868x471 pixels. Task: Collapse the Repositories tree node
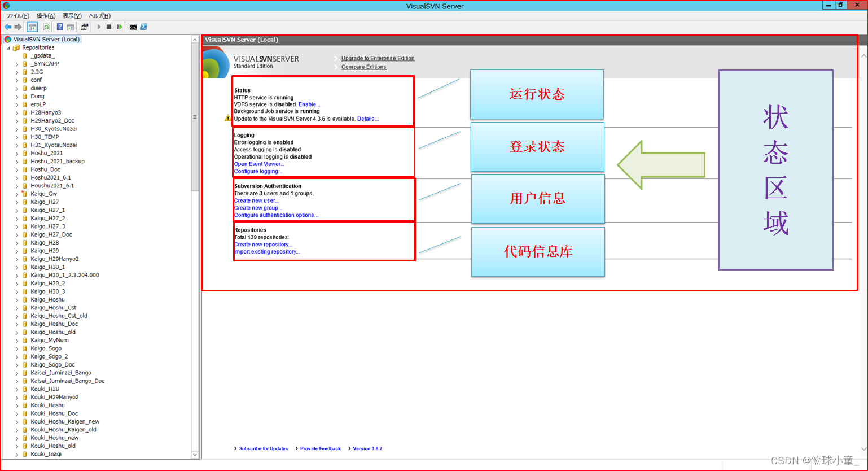[8, 48]
